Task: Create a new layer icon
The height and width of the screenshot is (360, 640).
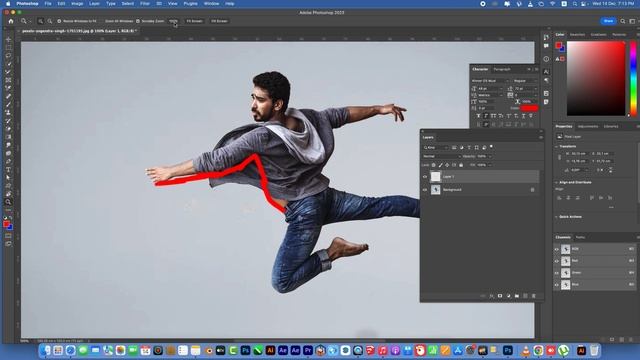Action: (x=525, y=296)
